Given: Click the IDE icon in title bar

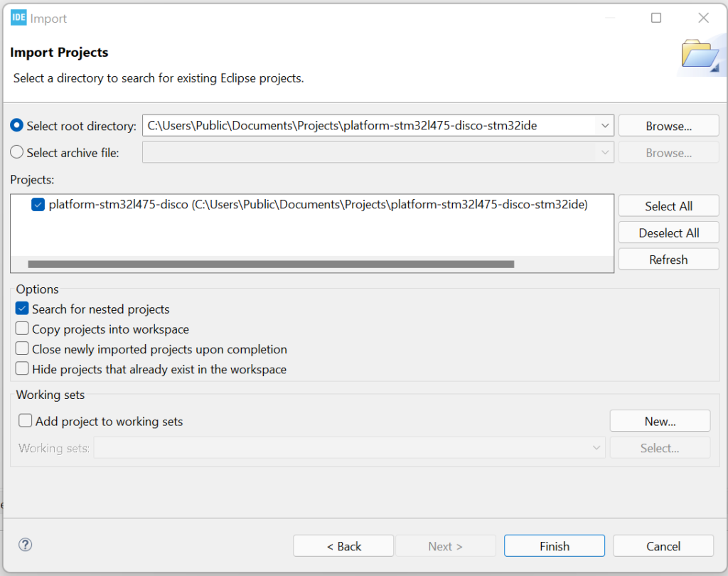Looking at the screenshot, I should click(18, 18).
